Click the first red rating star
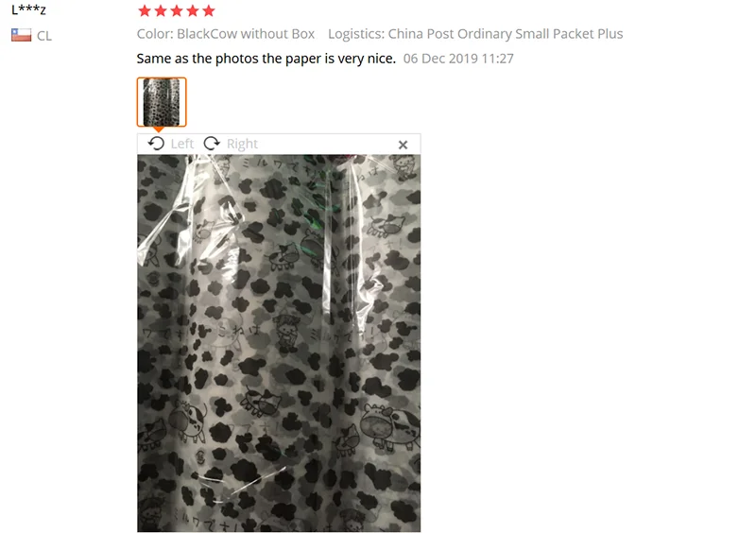 145,10
